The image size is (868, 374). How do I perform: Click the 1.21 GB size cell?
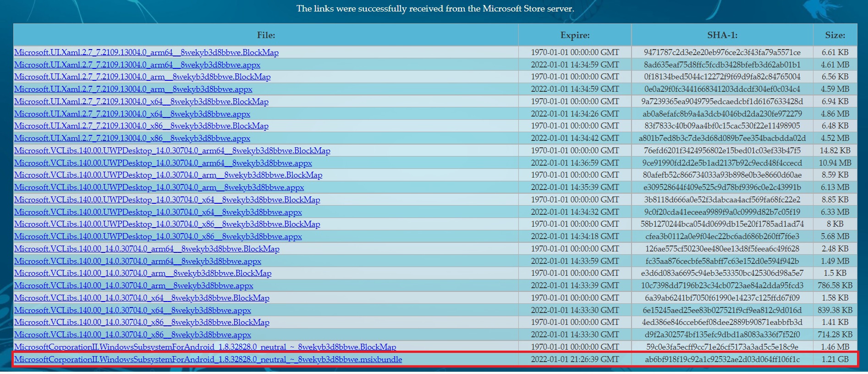point(835,359)
